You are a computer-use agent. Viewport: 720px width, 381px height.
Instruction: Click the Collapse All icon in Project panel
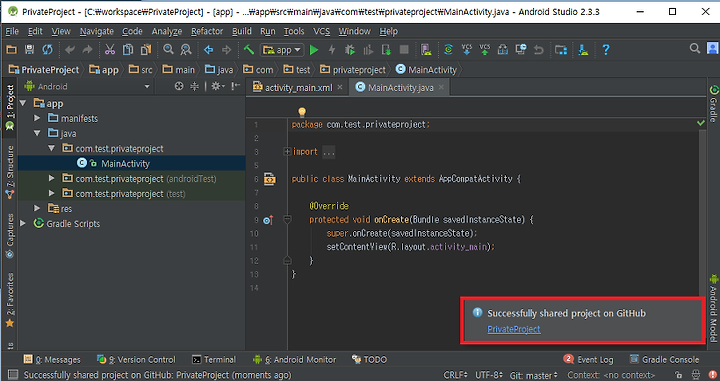195,86
